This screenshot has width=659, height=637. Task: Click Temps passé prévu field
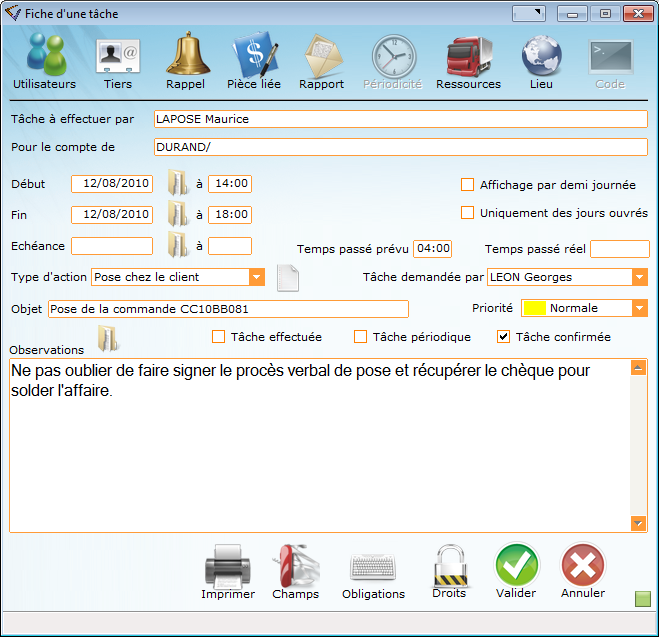click(x=432, y=249)
